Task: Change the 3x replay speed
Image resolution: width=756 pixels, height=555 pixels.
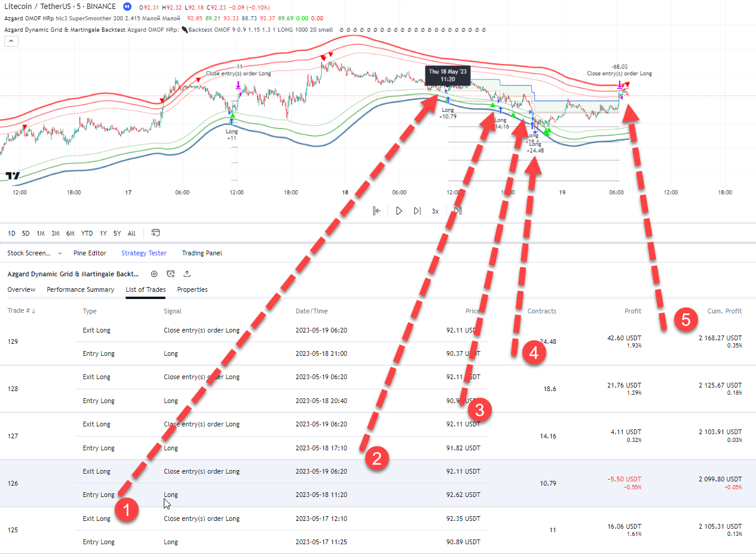Action: (x=436, y=211)
